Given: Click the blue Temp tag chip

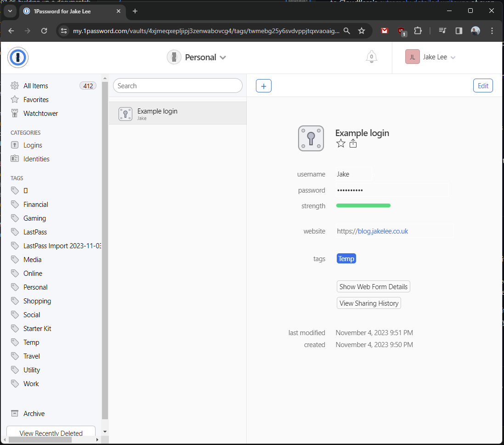Looking at the screenshot, I should coord(346,259).
